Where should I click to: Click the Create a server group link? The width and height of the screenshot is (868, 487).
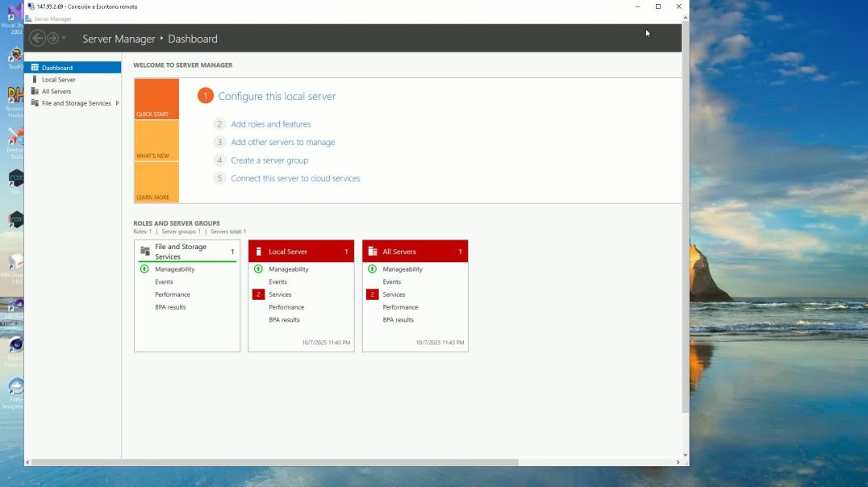[x=269, y=160]
